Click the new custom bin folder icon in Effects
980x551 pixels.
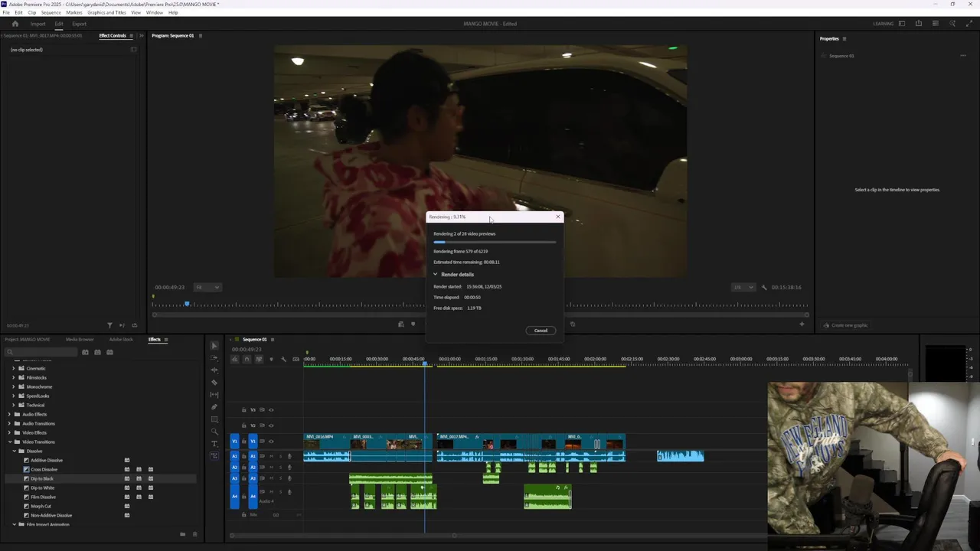[182, 534]
